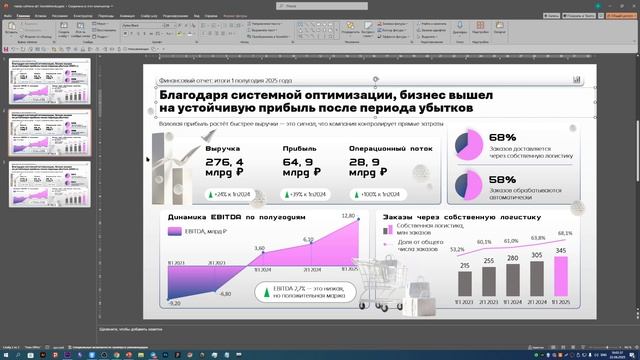Click the Вставить paste icon
The image size is (640, 360).
[x=11, y=27]
